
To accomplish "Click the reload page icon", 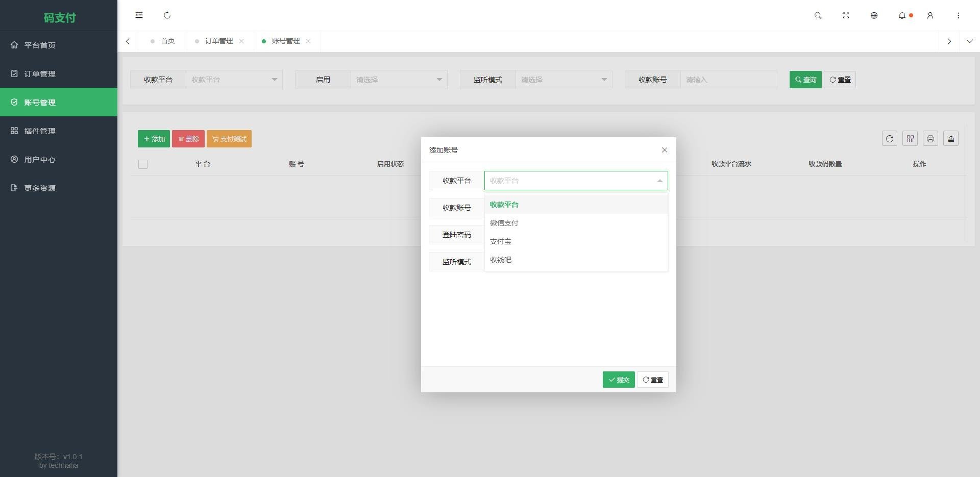I will click(167, 15).
